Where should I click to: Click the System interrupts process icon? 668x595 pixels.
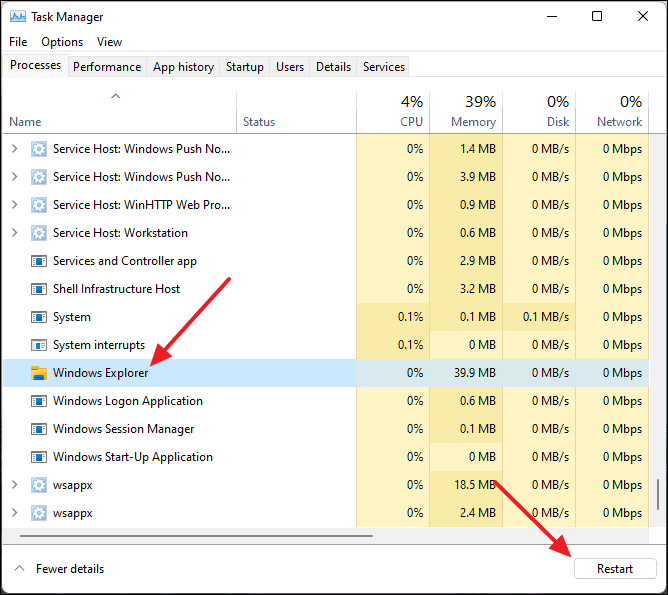point(39,345)
